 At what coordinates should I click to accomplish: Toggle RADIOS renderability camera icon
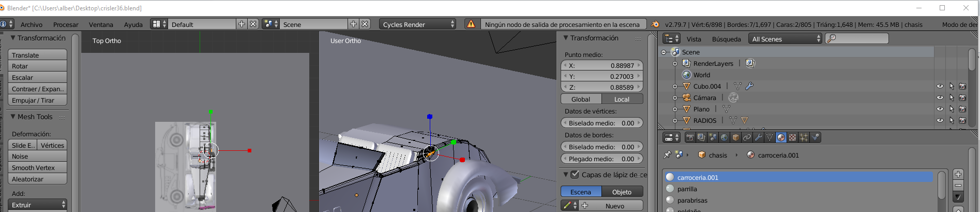(962, 120)
